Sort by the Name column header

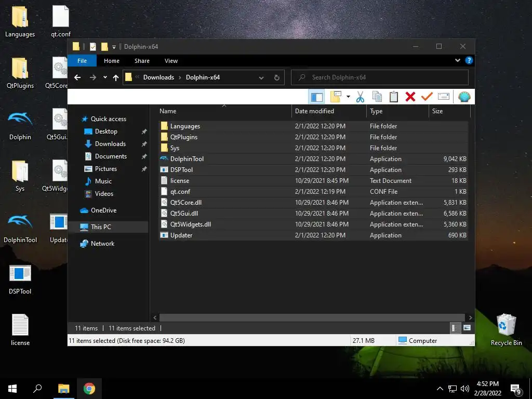click(224, 111)
